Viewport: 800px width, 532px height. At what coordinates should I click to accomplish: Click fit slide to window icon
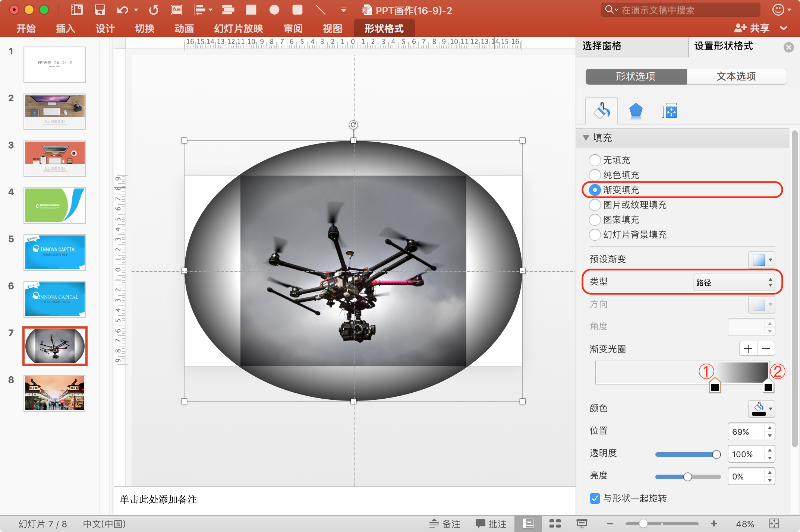pyautogui.click(x=774, y=523)
